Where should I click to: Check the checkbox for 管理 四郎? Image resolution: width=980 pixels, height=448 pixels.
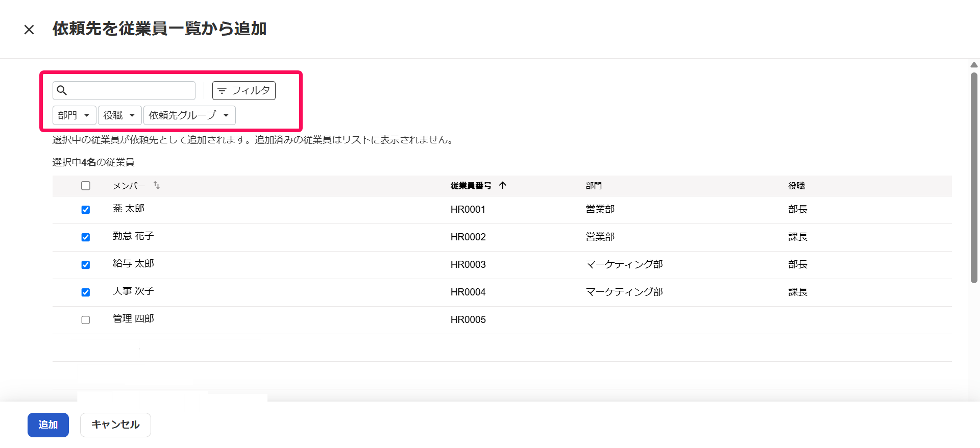tap(86, 320)
